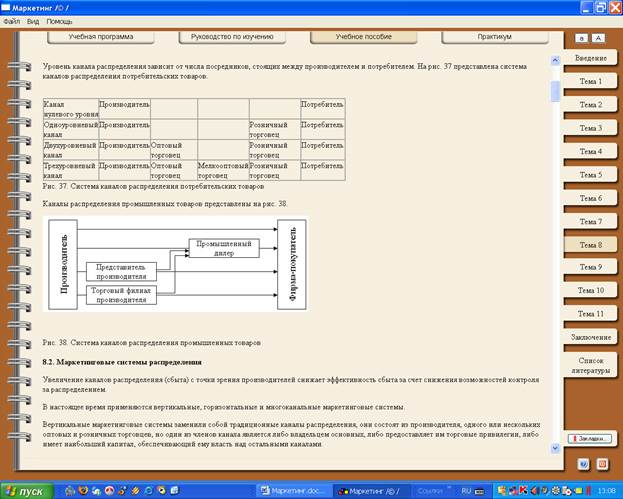Click the first quick launch icon beside пуск

coord(70,491)
